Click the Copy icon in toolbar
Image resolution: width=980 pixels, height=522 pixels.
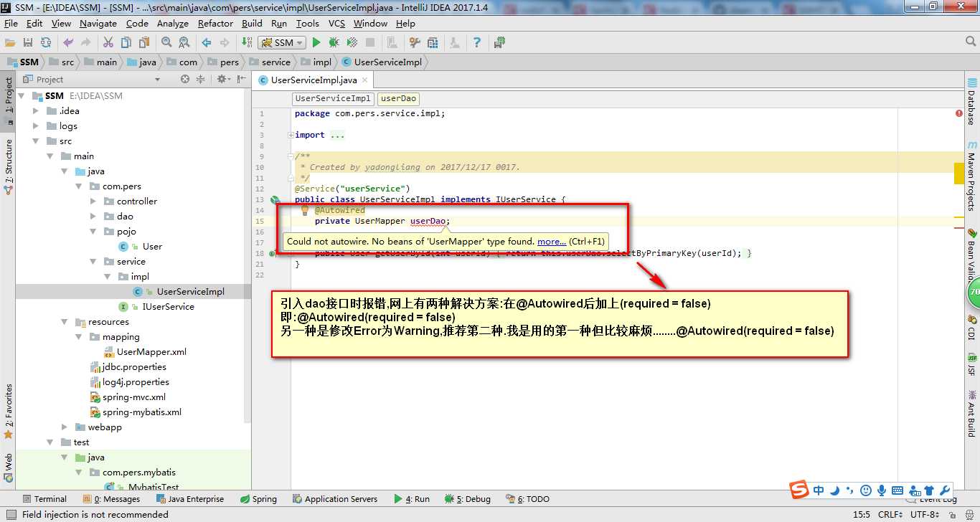tap(126, 43)
